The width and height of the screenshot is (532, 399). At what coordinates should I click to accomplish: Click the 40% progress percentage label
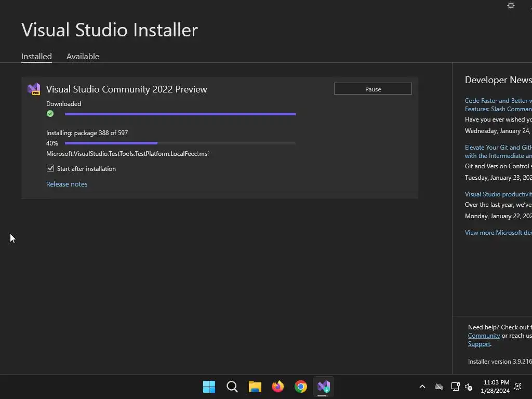coord(52,143)
